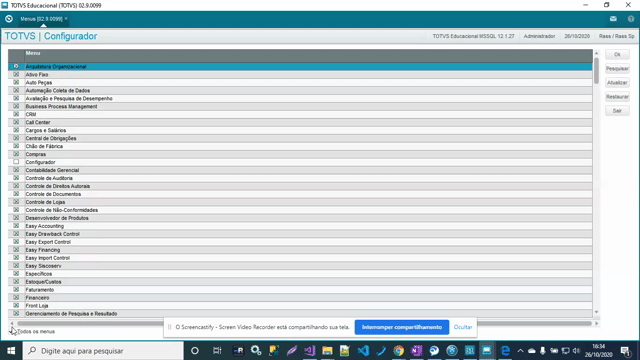Screen dimensions: 640x360
Task: Click the horizontal scrollbar right arrow
Action: click(596, 323)
